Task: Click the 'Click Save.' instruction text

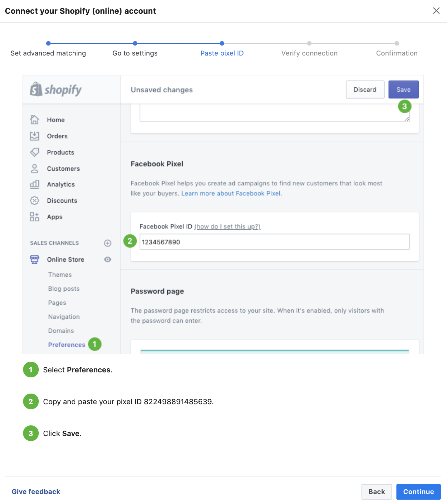Action: [62, 434]
